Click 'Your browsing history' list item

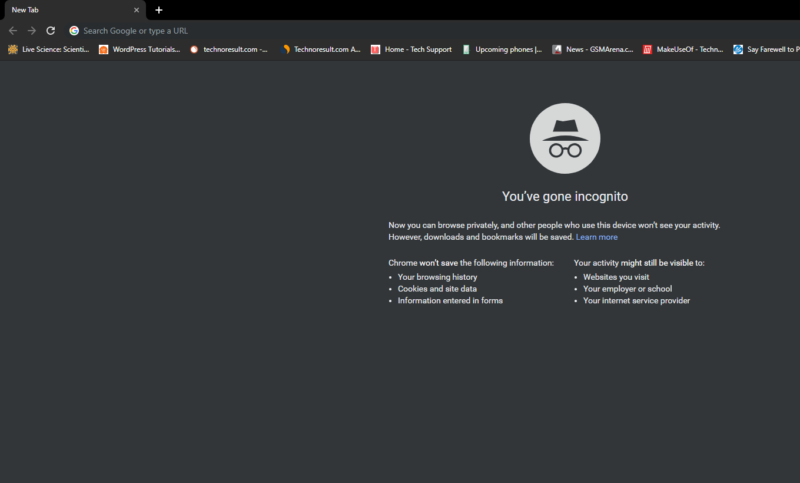click(437, 277)
